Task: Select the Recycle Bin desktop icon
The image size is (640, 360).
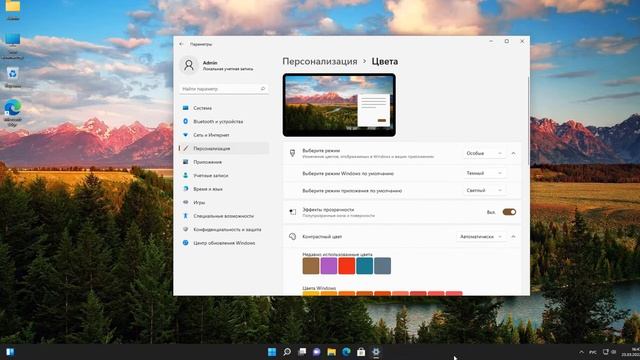Action: coord(13,77)
